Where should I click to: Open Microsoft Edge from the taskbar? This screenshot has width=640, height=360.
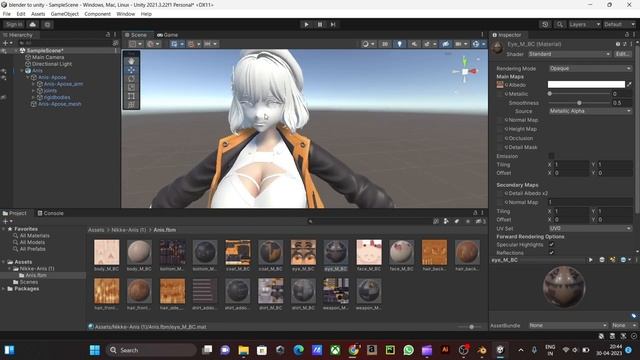tap(298, 350)
